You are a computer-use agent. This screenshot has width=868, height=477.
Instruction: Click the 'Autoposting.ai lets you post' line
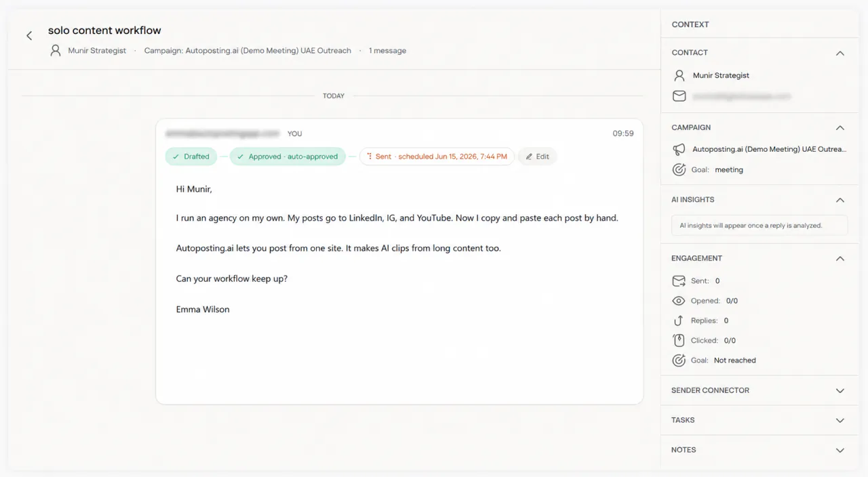tap(338, 248)
